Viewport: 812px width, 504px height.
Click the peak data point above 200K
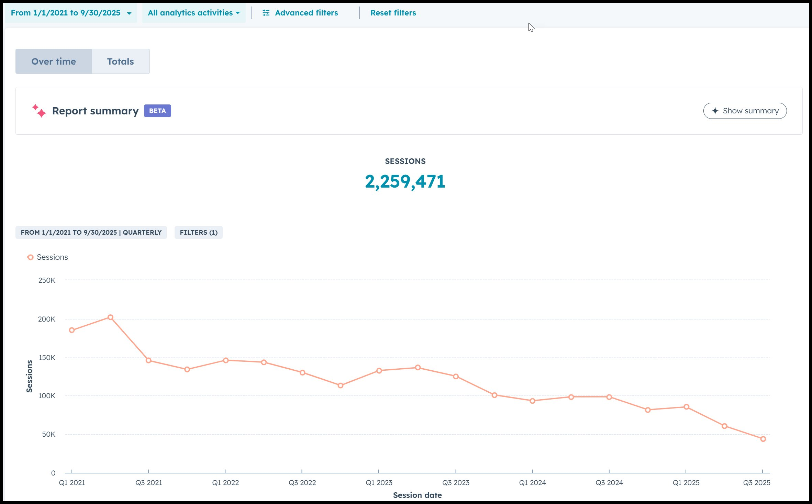click(x=110, y=317)
